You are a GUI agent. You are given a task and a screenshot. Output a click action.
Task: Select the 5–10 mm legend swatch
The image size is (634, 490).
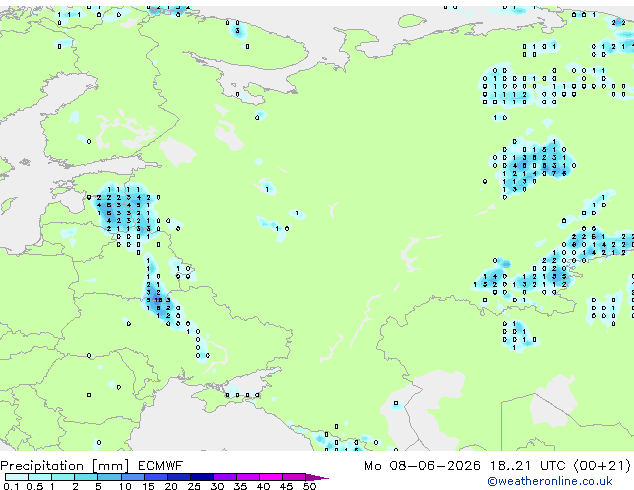click(x=109, y=477)
